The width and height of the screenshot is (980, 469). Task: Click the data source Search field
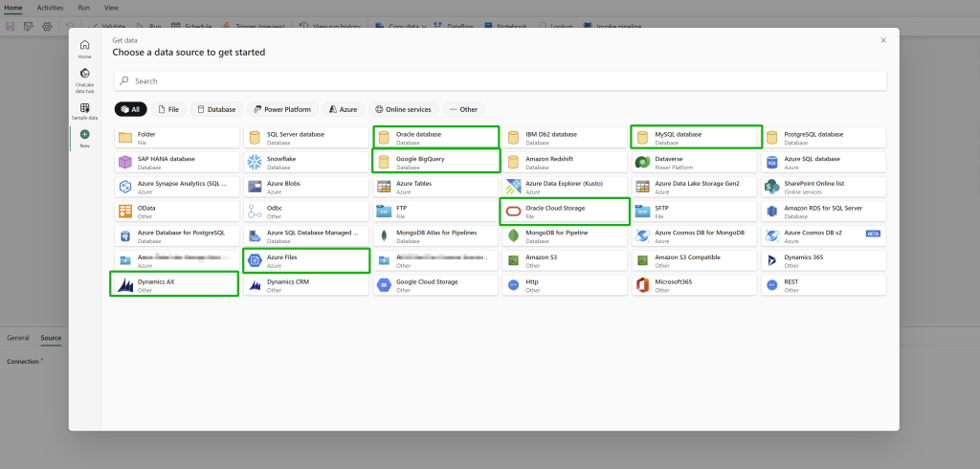(500, 80)
